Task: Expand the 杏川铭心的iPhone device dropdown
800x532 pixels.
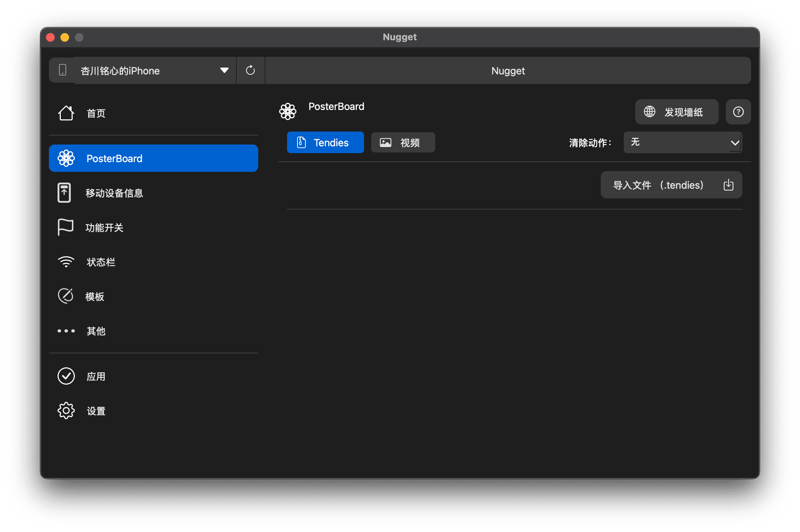Action: 155,70
